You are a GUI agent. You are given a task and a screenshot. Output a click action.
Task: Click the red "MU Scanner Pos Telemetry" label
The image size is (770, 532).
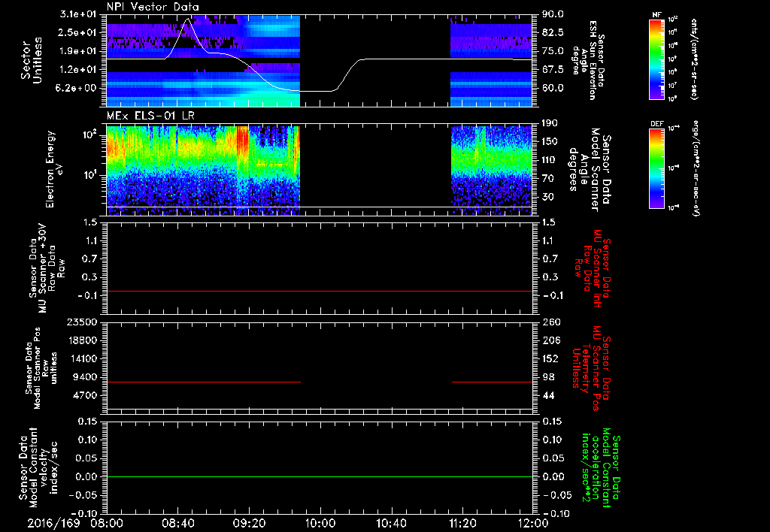[591, 368]
